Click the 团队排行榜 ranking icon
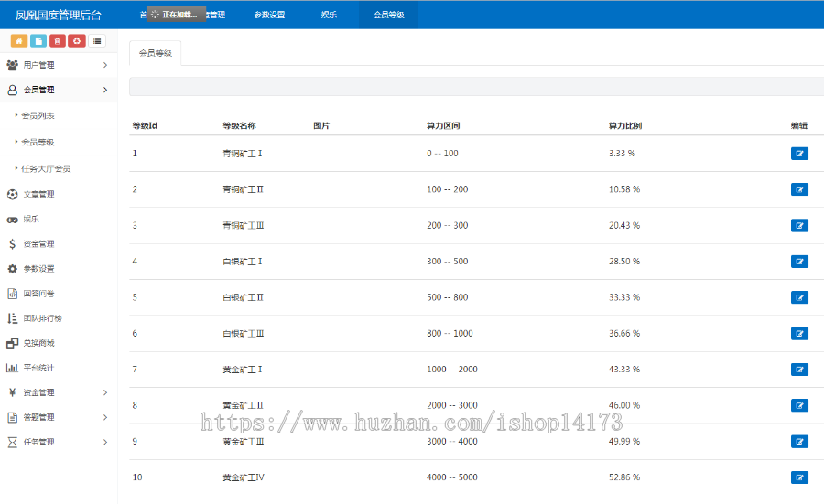The width and height of the screenshot is (824, 504). pyautogui.click(x=12, y=318)
